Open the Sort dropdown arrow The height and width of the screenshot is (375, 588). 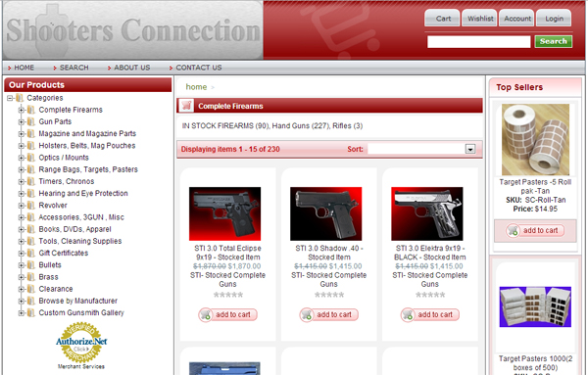click(x=470, y=149)
